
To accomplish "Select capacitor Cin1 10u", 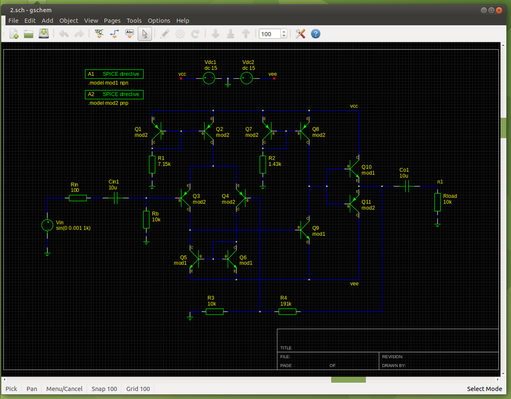I will 116,198.
